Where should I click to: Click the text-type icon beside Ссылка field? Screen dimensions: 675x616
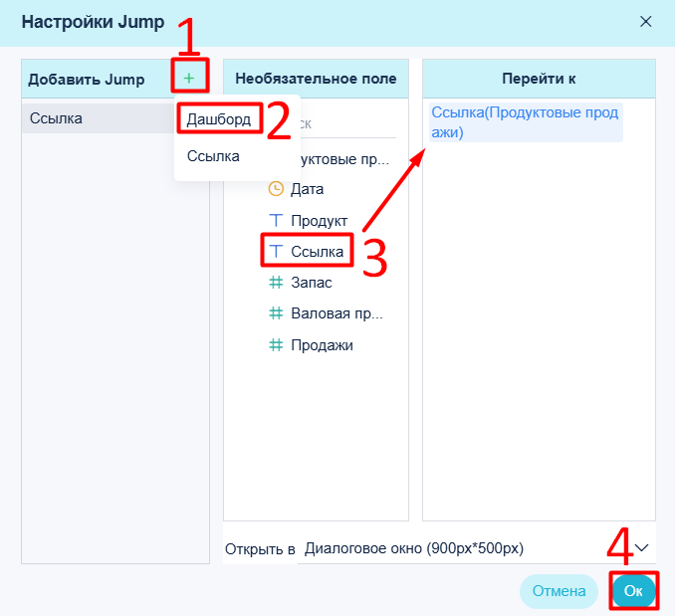pyautogui.click(x=276, y=251)
